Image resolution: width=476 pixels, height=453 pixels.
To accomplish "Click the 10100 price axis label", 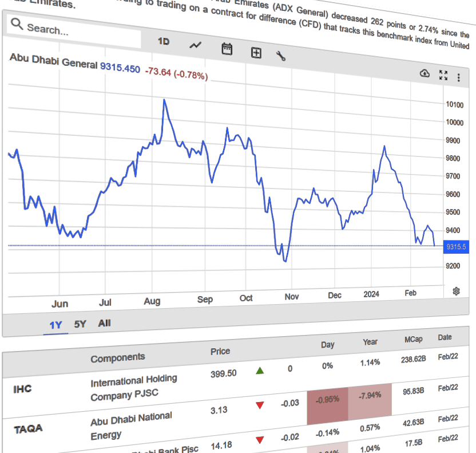I will (454, 105).
